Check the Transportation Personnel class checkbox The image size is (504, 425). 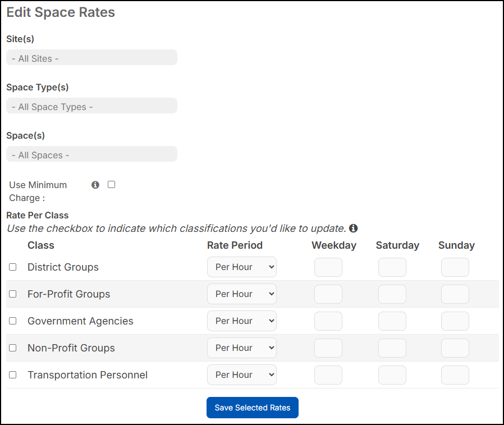pos(12,375)
